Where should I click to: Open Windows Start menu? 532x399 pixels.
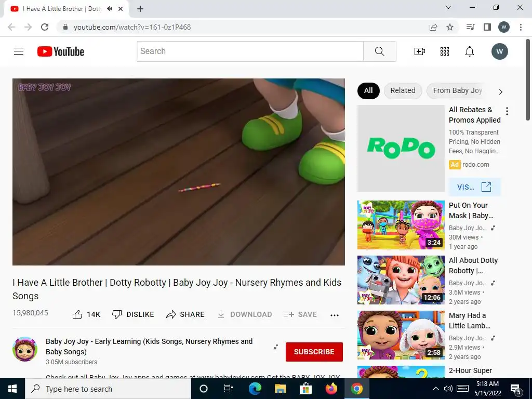12,389
